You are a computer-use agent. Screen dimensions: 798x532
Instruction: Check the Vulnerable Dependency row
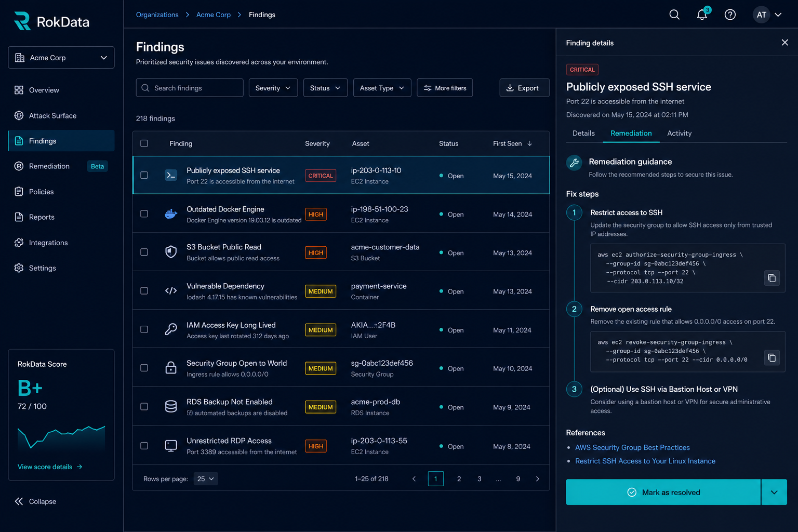coord(144,291)
